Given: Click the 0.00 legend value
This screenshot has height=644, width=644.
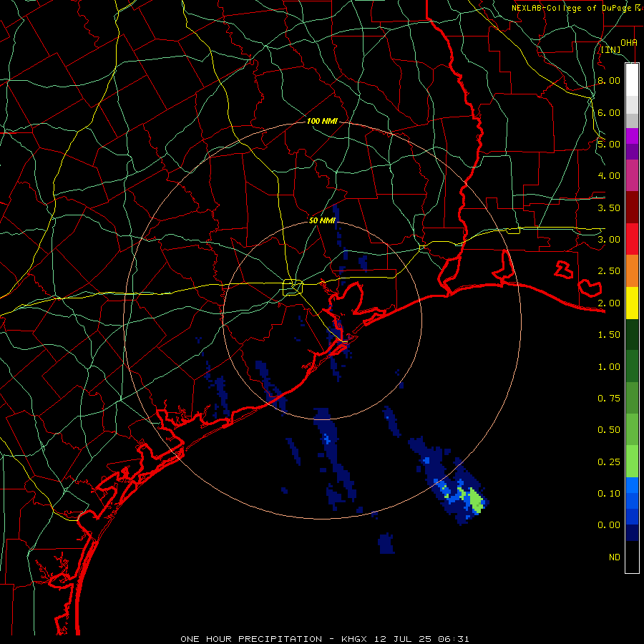Looking at the screenshot, I should pos(609,525).
